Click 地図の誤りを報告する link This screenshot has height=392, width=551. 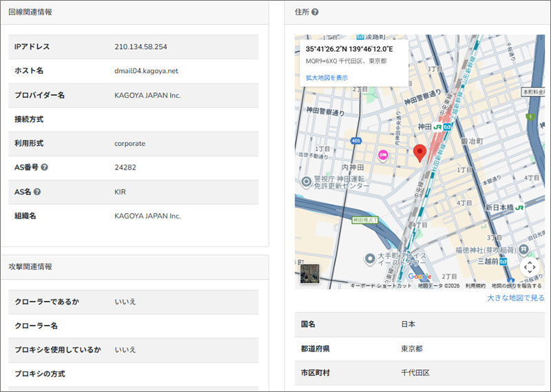517,285
